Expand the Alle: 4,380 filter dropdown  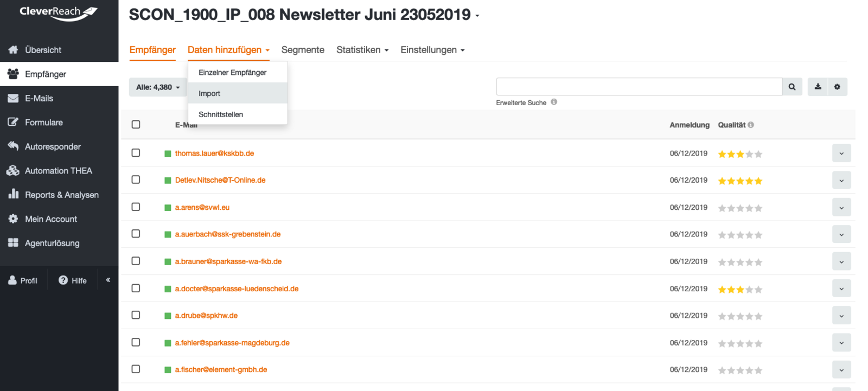(158, 87)
